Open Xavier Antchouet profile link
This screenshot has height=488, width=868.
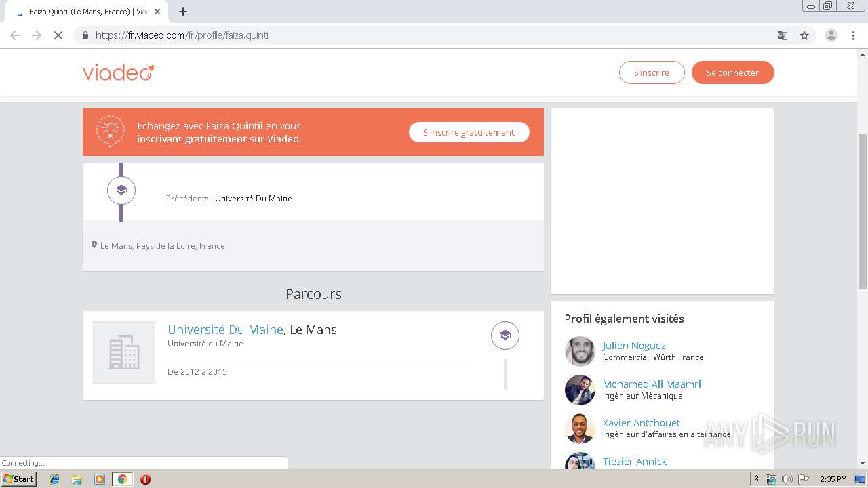(x=642, y=423)
